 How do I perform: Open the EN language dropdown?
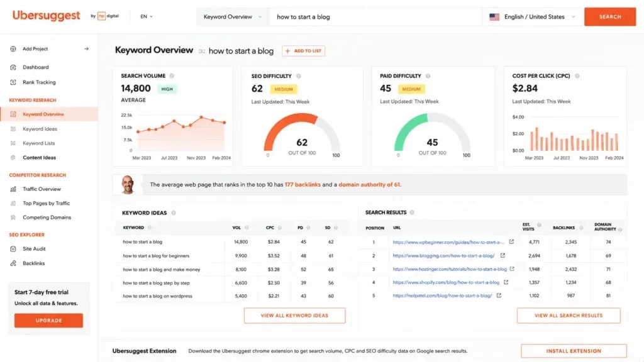coord(146,16)
